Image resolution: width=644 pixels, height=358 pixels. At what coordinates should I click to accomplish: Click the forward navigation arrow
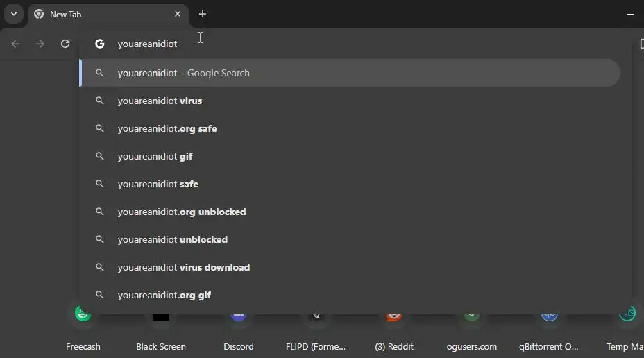click(x=40, y=44)
